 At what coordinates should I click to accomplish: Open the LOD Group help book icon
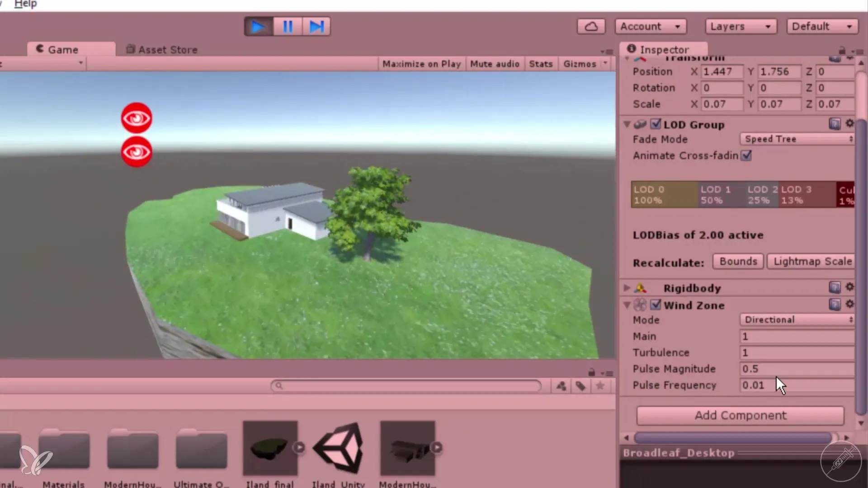point(835,124)
